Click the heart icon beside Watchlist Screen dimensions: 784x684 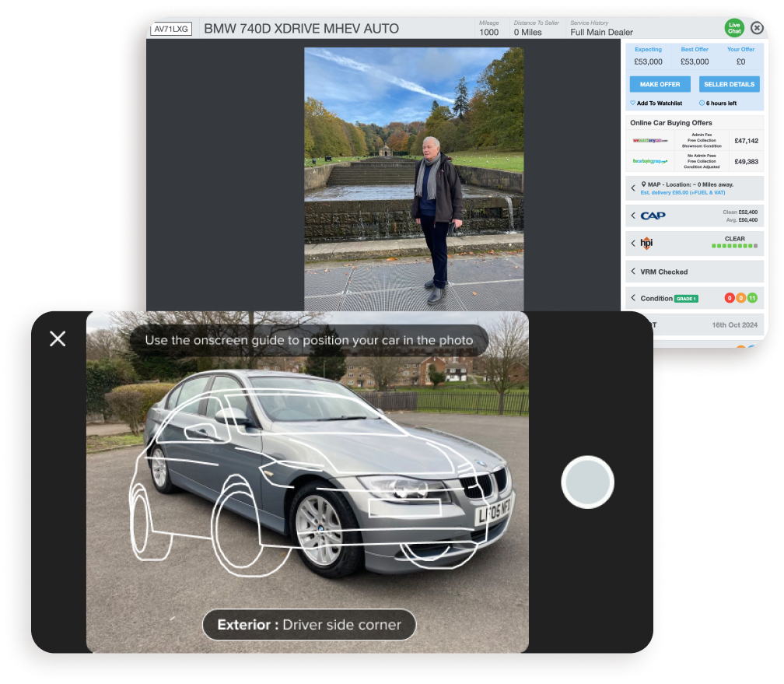pyautogui.click(x=632, y=103)
